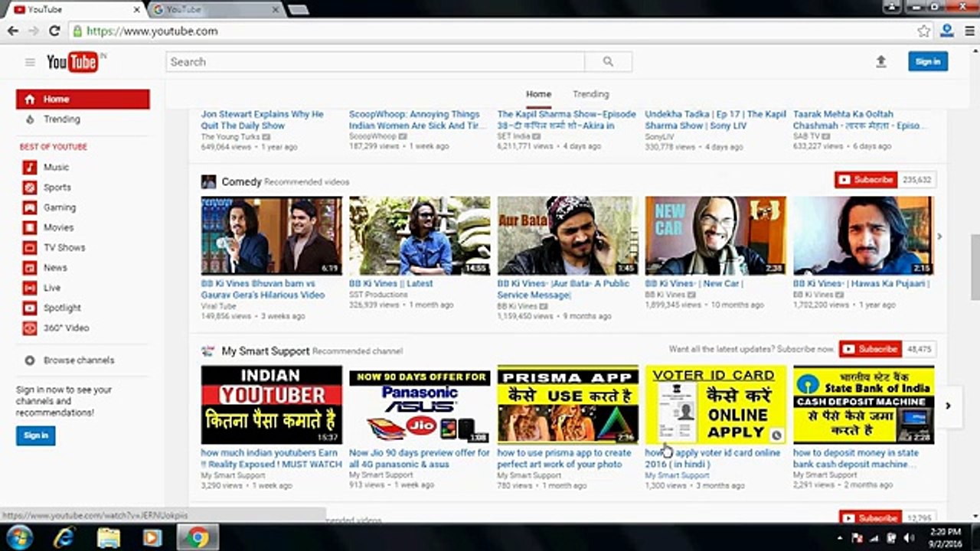
Task: Click the page vertical scrollbar thumb
Action: click(x=975, y=268)
